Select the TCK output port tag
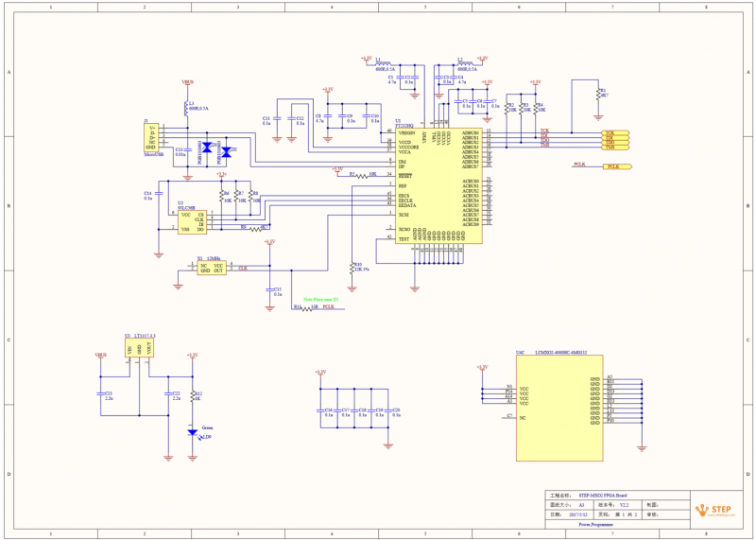Image resolution: width=756 pixels, height=540 pixels. point(616,132)
